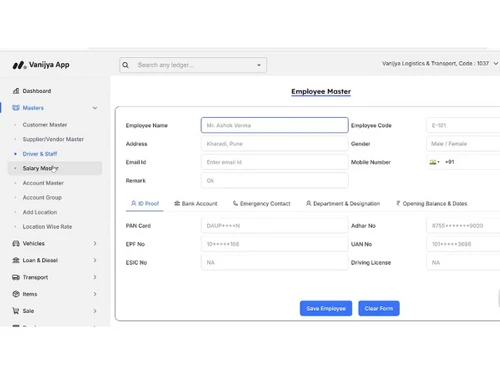500x375 pixels.
Task: Click the Remark input field
Action: (x=275, y=180)
